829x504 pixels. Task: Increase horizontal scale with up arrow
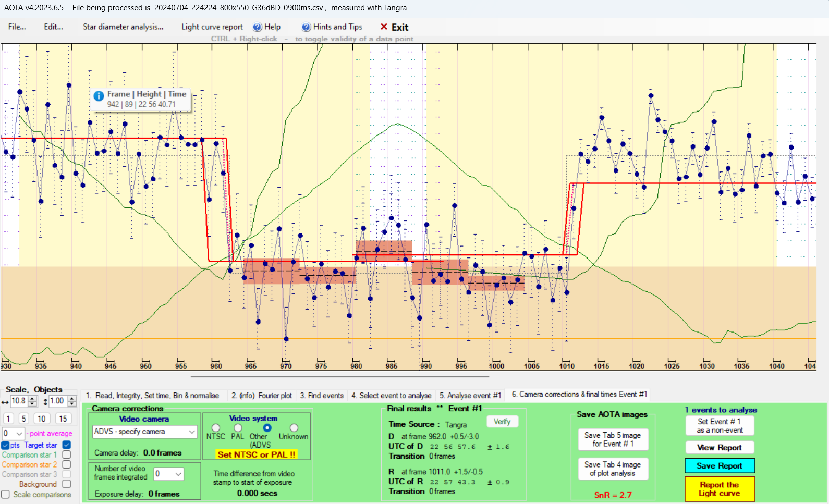(32, 399)
